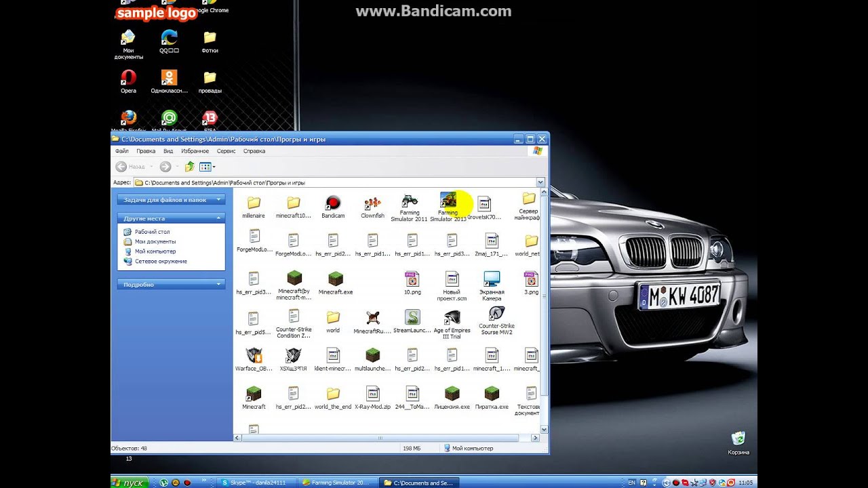Screen dimensions: 868x488
Task: Open the Файл menu
Action: tap(122, 151)
